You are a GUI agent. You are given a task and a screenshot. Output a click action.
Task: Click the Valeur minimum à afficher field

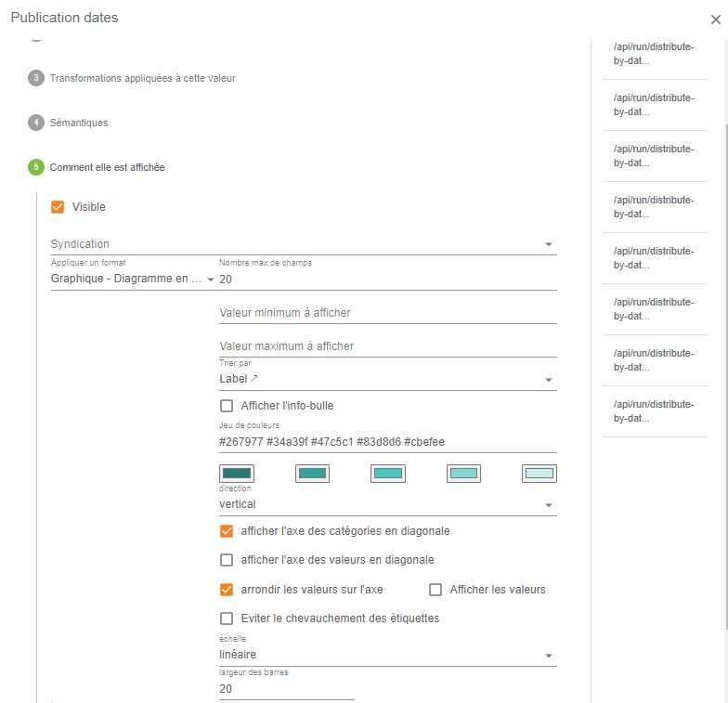click(x=388, y=313)
